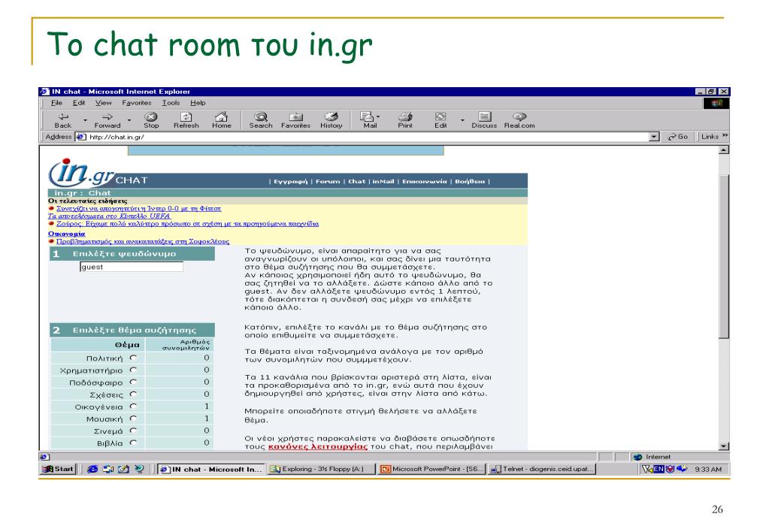Image resolution: width=769 pixels, height=532 pixels.
Task: Open the Back button history dropdown arrow
Action: pyautogui.click(x=85, y=120)
